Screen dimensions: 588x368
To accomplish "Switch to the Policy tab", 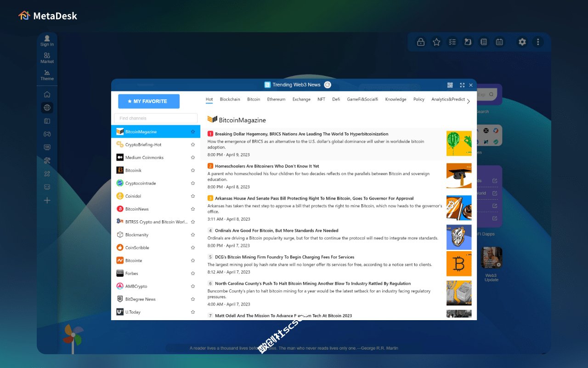I will pyautogui.click(x=419, y=99).
